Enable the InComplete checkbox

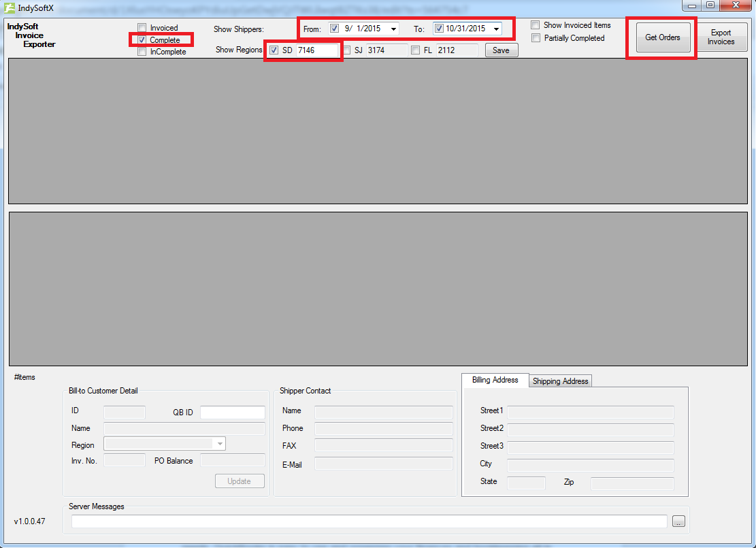click(x=142, y=52)
